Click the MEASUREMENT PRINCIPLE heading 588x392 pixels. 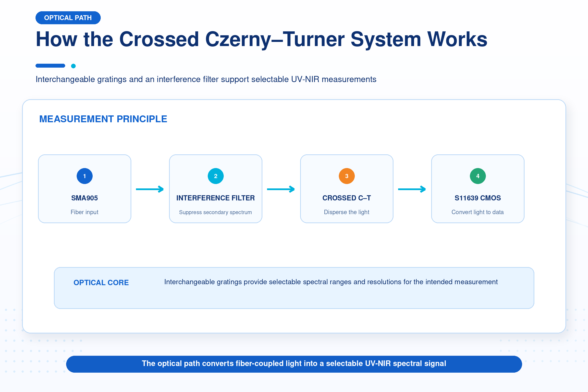tap(103, 119)
